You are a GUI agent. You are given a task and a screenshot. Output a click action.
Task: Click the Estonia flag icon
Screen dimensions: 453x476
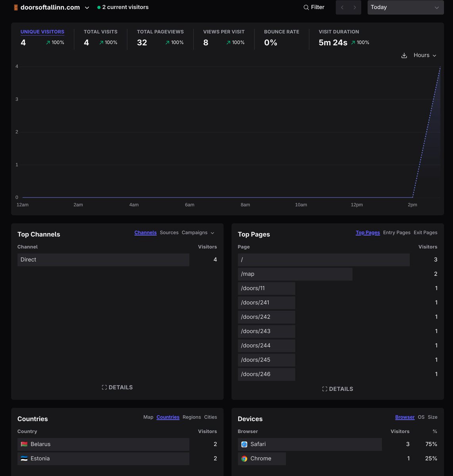click(x=24, y=459)
